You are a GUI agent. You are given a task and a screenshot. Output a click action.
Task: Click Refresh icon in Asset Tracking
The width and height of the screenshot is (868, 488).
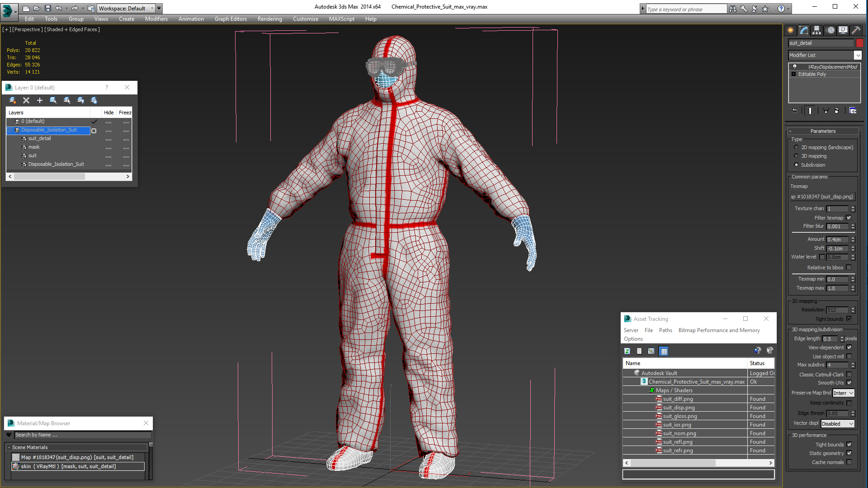pyautogui.click(x=627, y=351)
